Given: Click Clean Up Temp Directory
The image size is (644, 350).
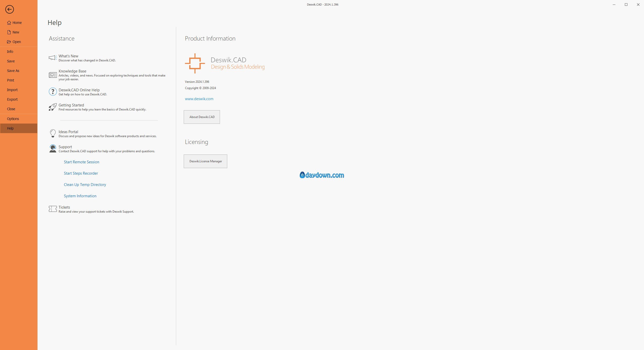Looking at the screenshot, I should [x=85, y=185].
